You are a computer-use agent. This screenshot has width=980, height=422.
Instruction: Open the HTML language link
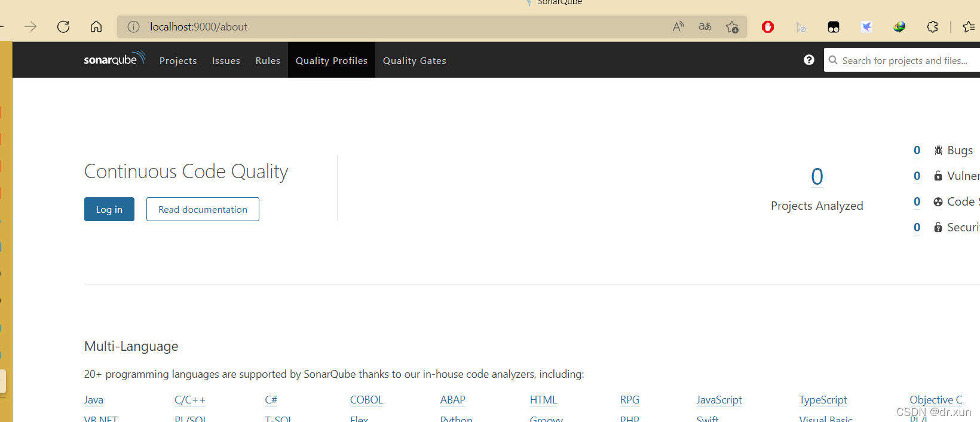click(543, 400)
